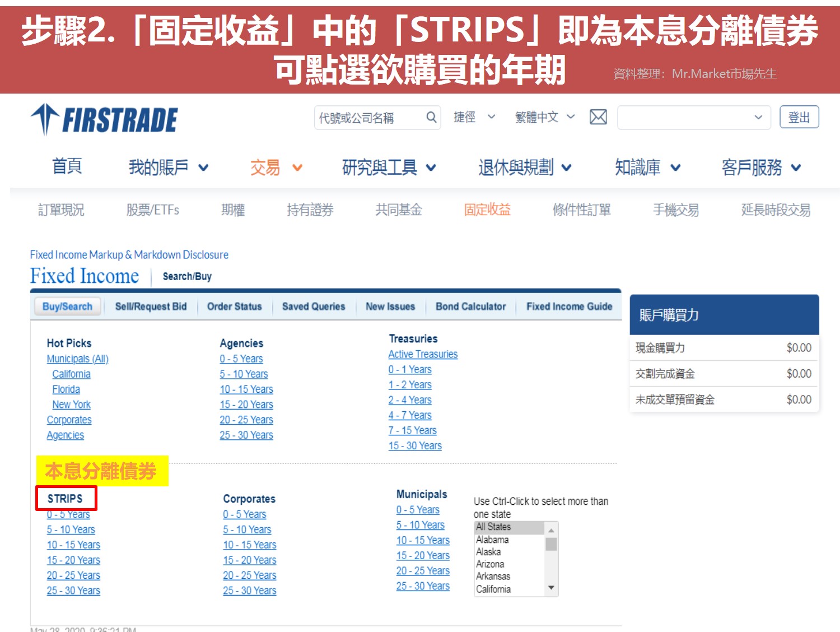The image size is (840, 632).
Task: Select 固定收益 fixed income submenu item
Action: point(487,210)
